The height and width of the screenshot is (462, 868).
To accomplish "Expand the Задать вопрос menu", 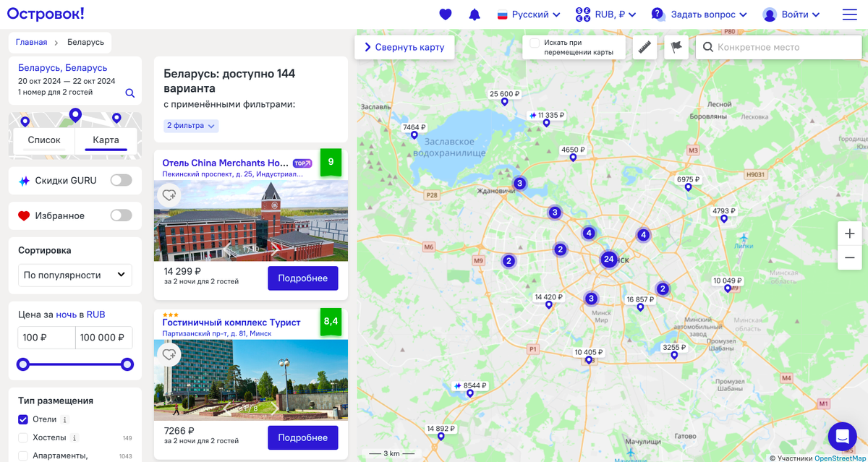I will pos(699,14).
